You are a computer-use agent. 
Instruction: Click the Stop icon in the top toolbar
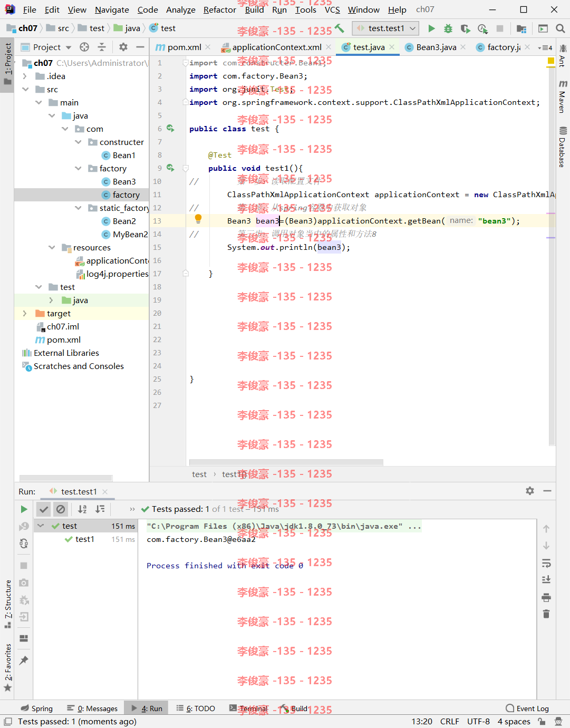pos(500,28)
